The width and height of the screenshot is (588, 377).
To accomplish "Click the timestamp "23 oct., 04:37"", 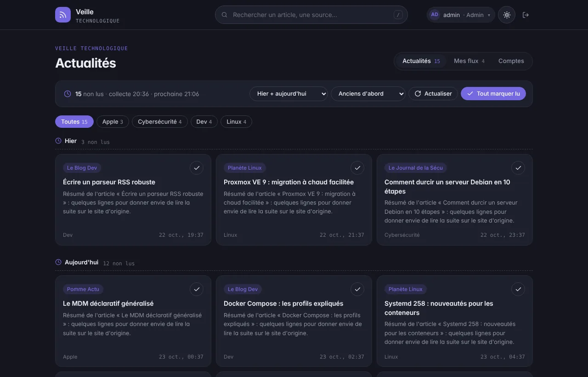I will [x=503, y=357].
